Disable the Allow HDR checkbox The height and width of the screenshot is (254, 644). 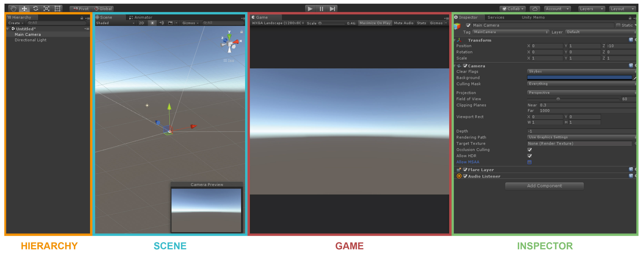click(x=529, y=156)
